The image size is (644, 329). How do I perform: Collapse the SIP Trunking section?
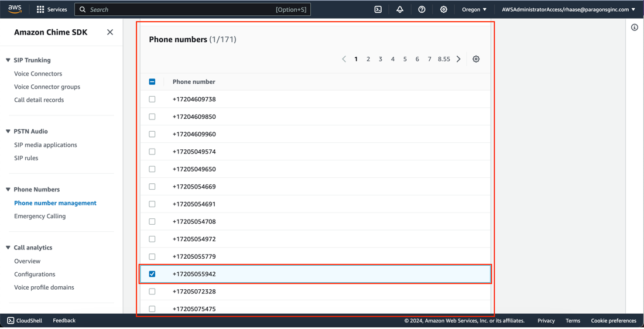point(8,60)
